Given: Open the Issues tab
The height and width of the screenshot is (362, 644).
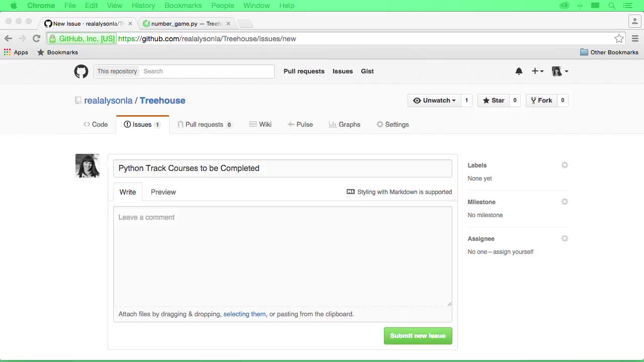Looking at the screenshot, I should click(x=142, y=125).
